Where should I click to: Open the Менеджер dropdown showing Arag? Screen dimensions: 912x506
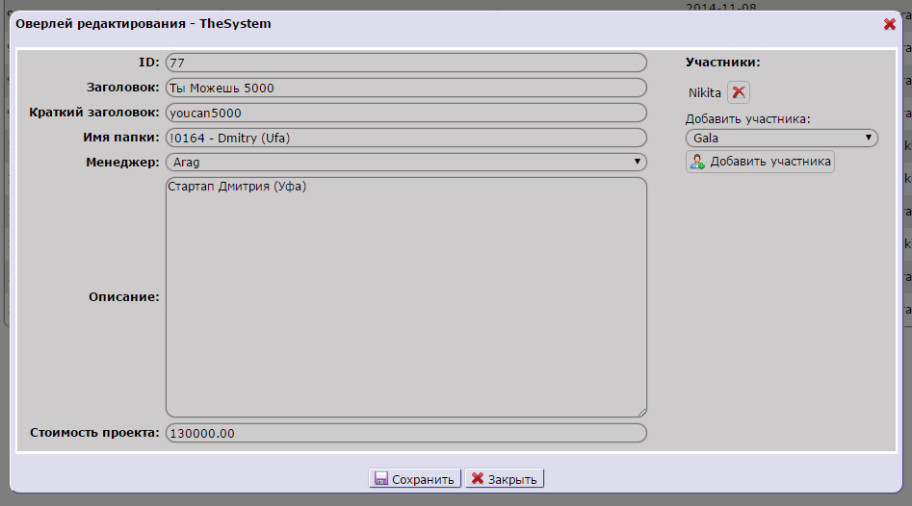[406, 161]
